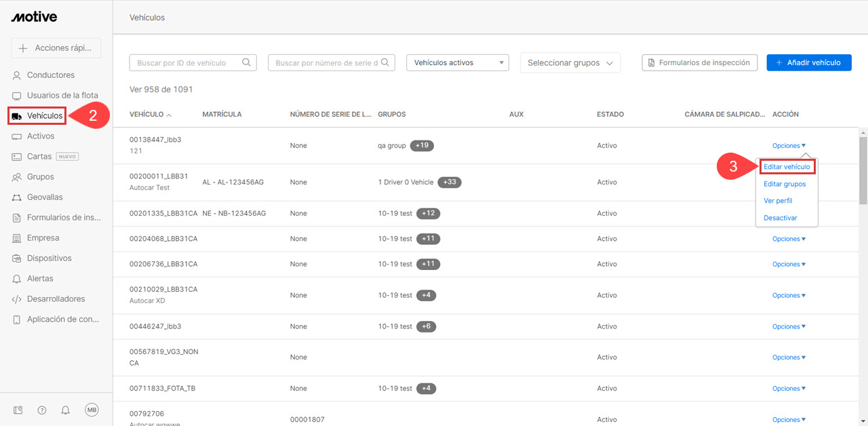Image resolution: width=868 pixels, height=426 pixels.
Task: Click the serial number search magnifier icon
Action: [385, 62]
